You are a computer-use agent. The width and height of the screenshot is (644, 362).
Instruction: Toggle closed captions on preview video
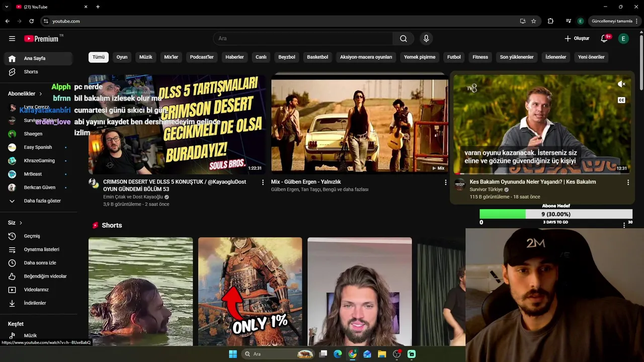click(621, 100)
